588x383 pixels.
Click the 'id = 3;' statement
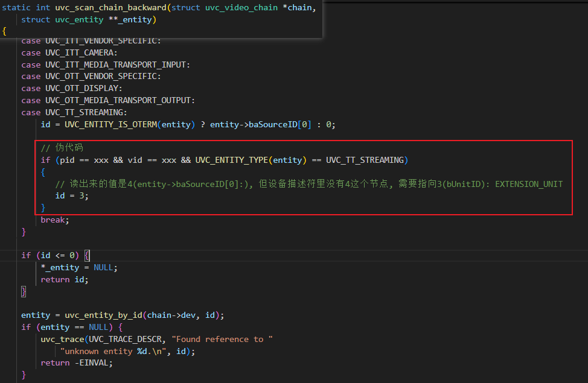click(72, 195)
